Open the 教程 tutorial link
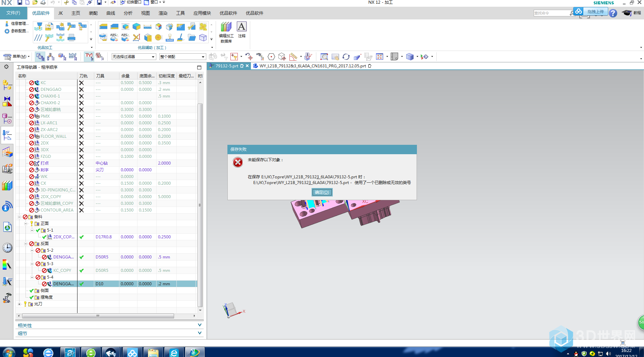The height and width of the screenshot is (357, 644). coord(631,13)
